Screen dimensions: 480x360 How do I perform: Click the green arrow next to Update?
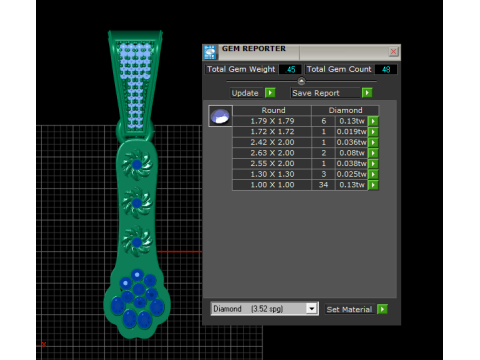pyautogui.click(x=270, y=93)
